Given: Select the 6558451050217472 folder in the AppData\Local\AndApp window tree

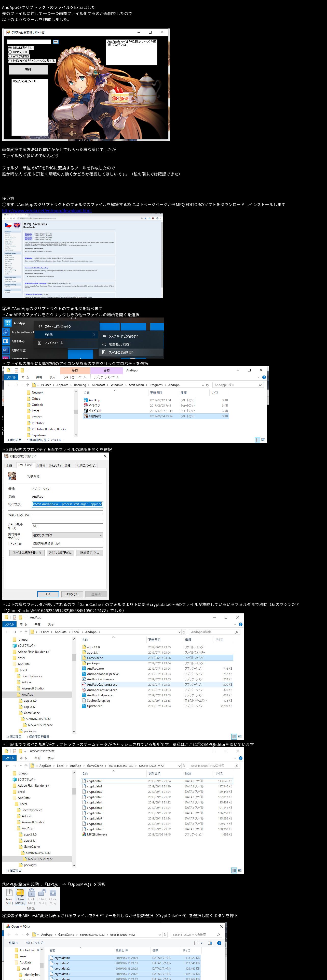Looking at the screenshot, I should pos(40,725).
